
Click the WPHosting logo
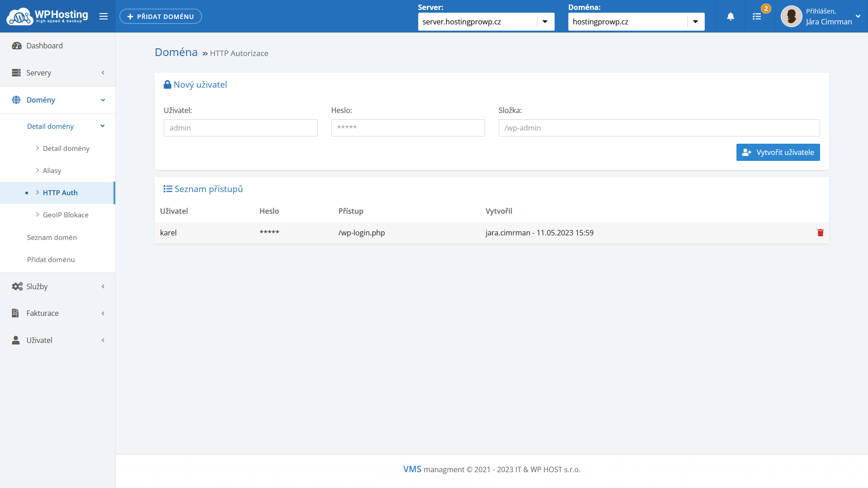(x=47, y=16)
